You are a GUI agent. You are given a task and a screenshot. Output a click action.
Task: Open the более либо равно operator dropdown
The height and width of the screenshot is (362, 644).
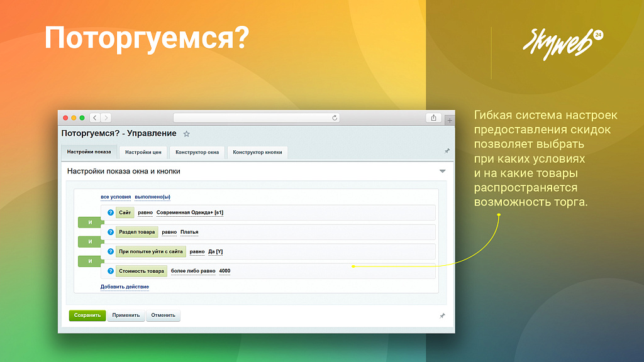(192, 270)
